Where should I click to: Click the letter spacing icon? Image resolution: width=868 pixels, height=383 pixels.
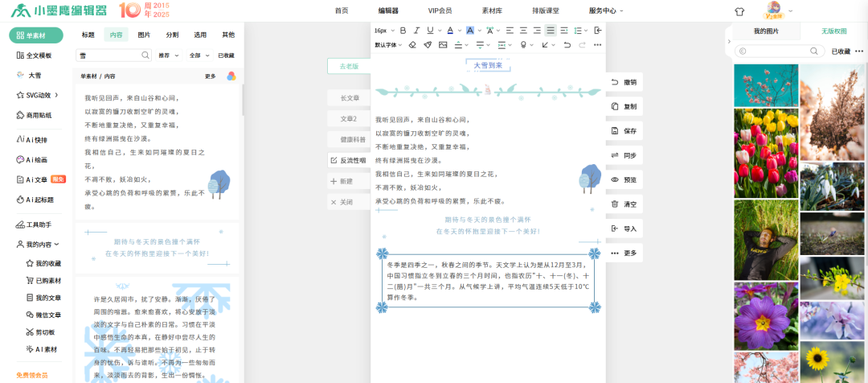[490, 31]
